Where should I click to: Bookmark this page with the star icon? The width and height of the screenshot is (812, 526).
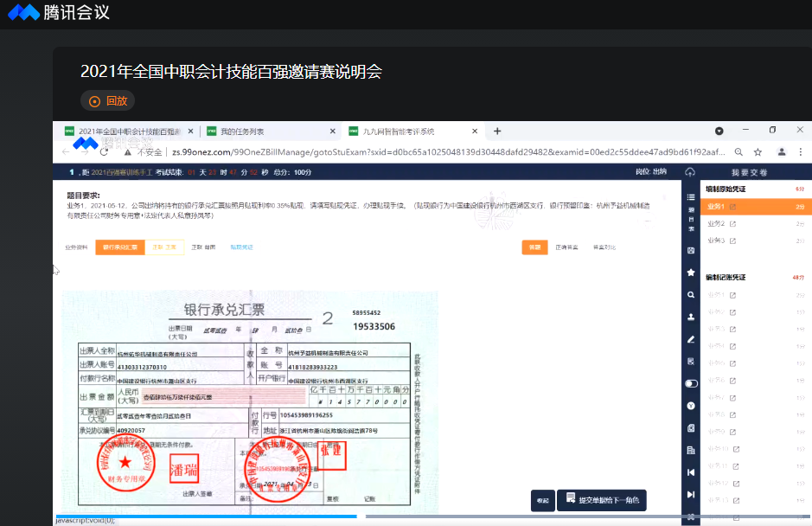pyautogui.click(x=758, y=151)
